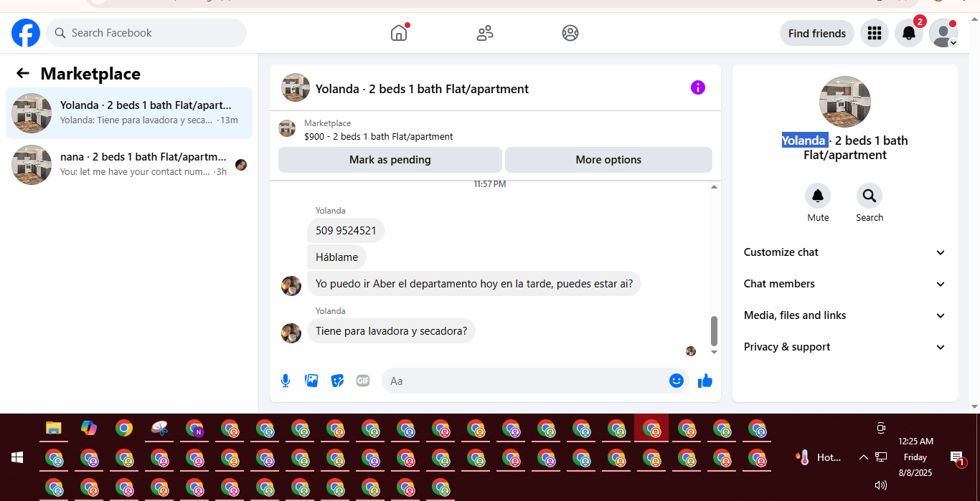Click the message "509 9524521"
Viewport: 980px width, 501px height.
pos(346,231)
